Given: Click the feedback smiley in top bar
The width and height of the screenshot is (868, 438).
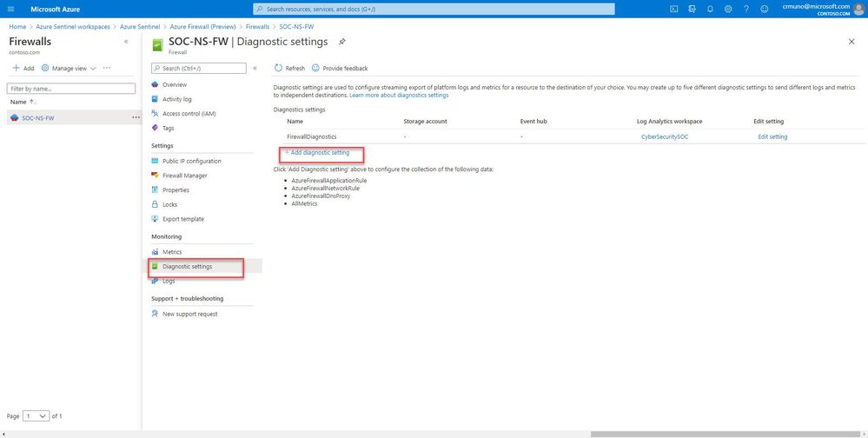Looking at the screenshot, I should pyautogui.click(x=765, y=9).
